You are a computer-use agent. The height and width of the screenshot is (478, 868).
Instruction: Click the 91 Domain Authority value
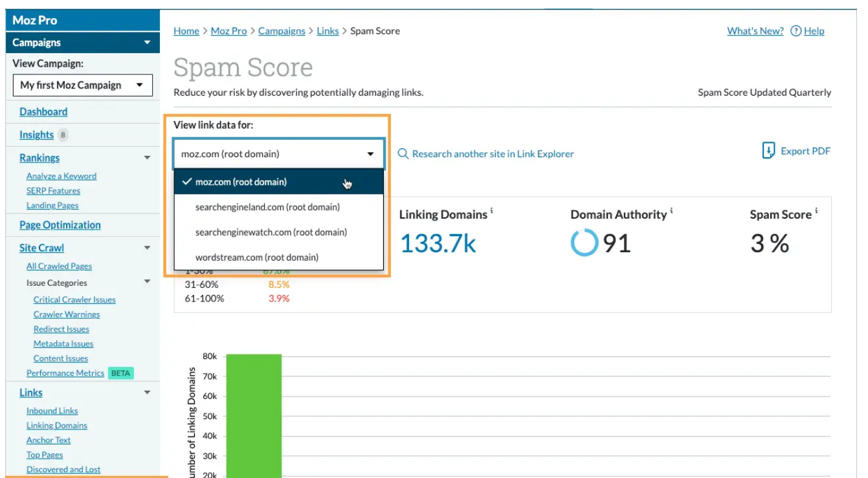click(x=617, y=243)
